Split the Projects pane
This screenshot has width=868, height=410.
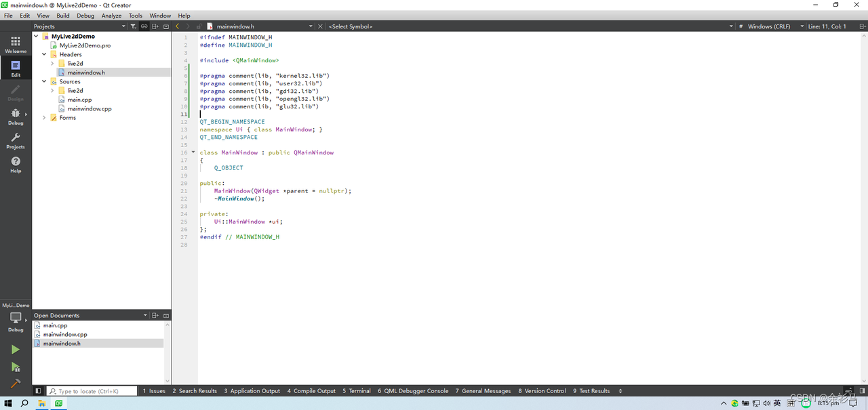point(155,26)
